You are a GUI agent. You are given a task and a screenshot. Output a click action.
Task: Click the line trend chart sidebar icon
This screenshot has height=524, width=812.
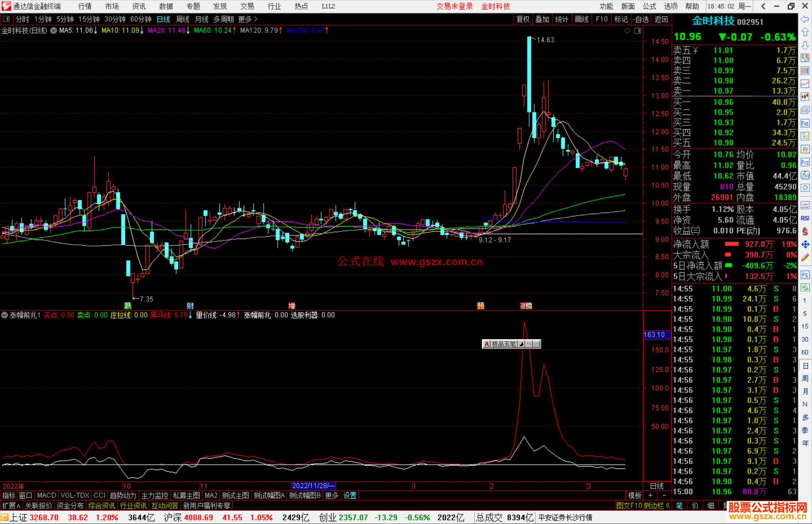[x=805, y=84]
